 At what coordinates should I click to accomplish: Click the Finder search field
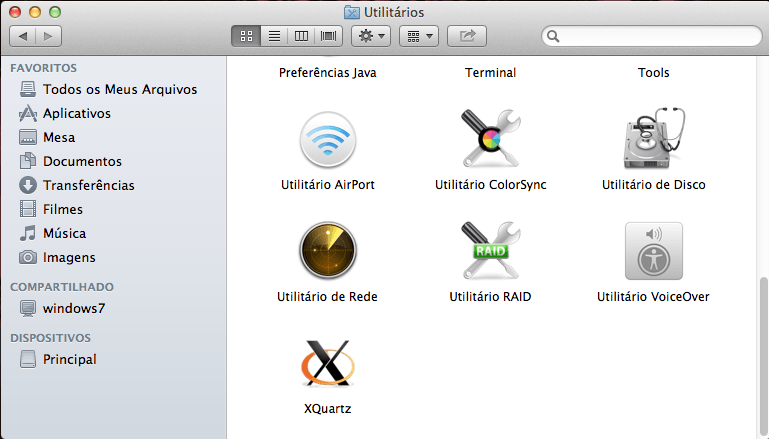click(655, 36)
